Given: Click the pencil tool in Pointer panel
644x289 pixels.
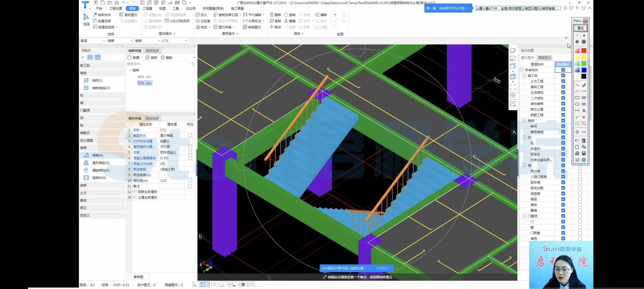Looking at the screenshot, I should [x=584, y=85].
